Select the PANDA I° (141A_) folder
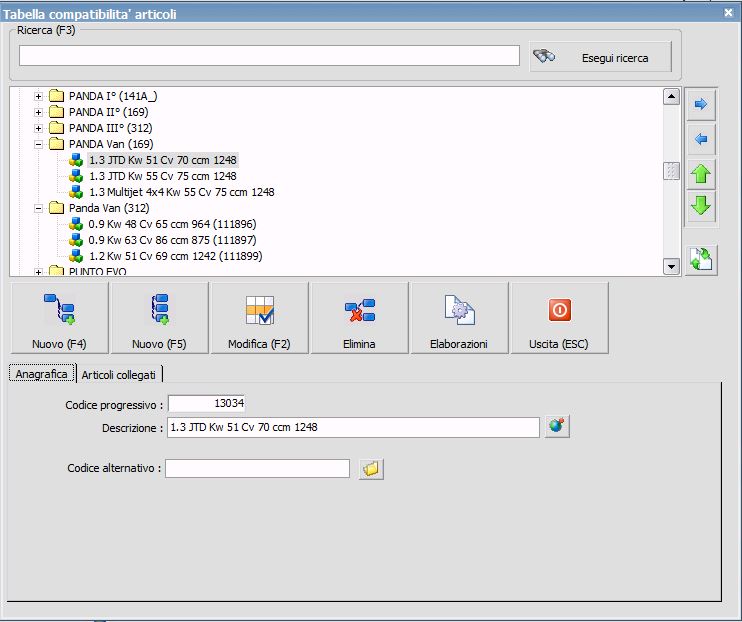Screen dimensions: 742x622 click(113, 96)
